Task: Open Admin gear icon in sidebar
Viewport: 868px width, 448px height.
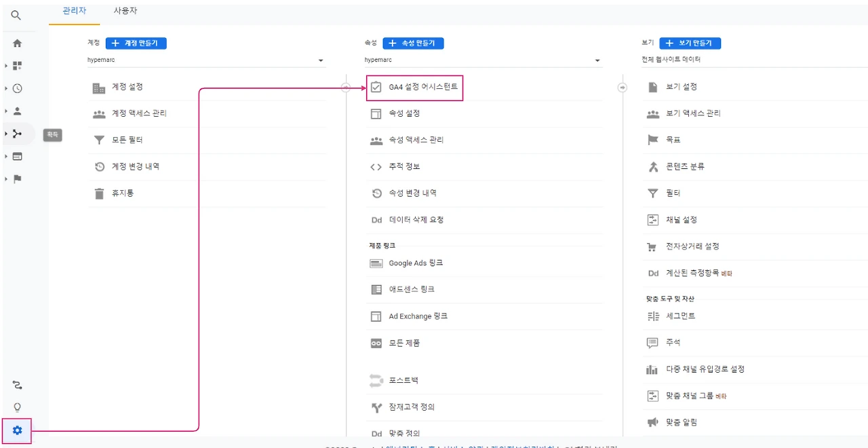Action: [17, 430]
